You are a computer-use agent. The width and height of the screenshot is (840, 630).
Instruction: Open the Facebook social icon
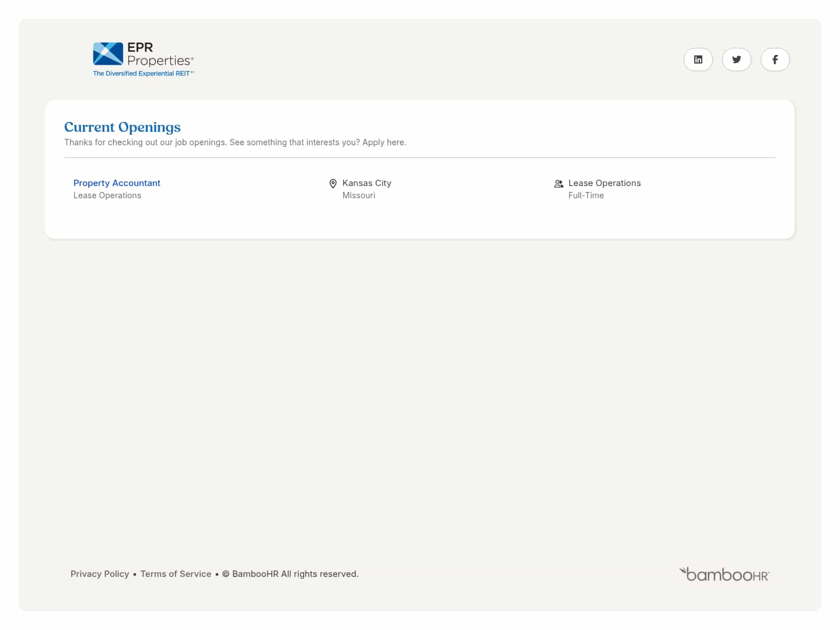point(775,59)
